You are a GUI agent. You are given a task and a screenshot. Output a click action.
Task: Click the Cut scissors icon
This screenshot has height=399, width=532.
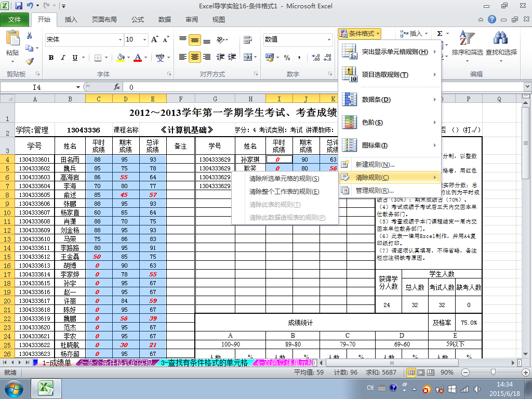pyautogui.click(x=29, y=35)
